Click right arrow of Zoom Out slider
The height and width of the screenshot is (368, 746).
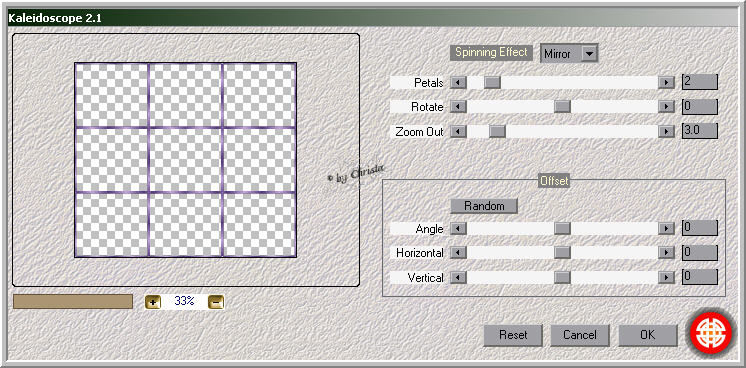point(666,131)
